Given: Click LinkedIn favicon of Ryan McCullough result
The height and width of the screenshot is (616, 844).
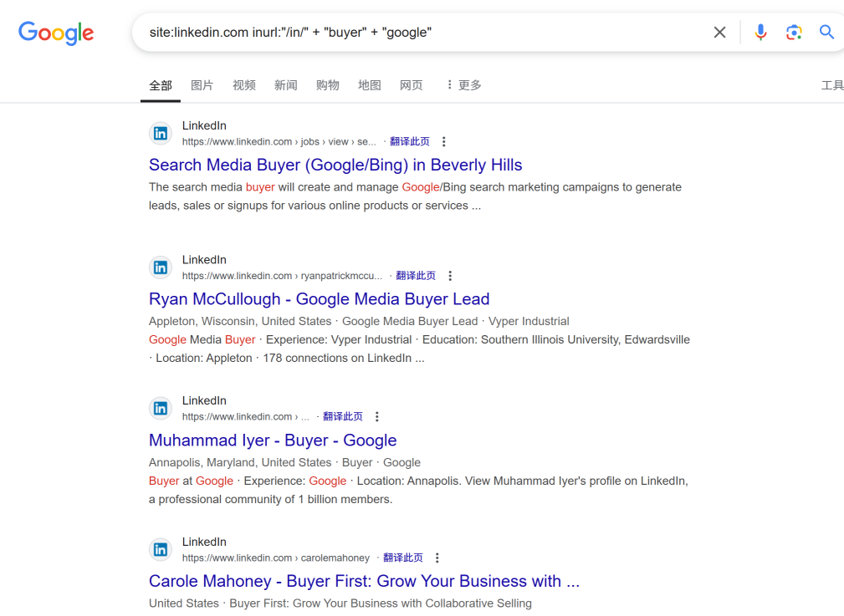Looking at the screenshot, I should tap(161, 267).
